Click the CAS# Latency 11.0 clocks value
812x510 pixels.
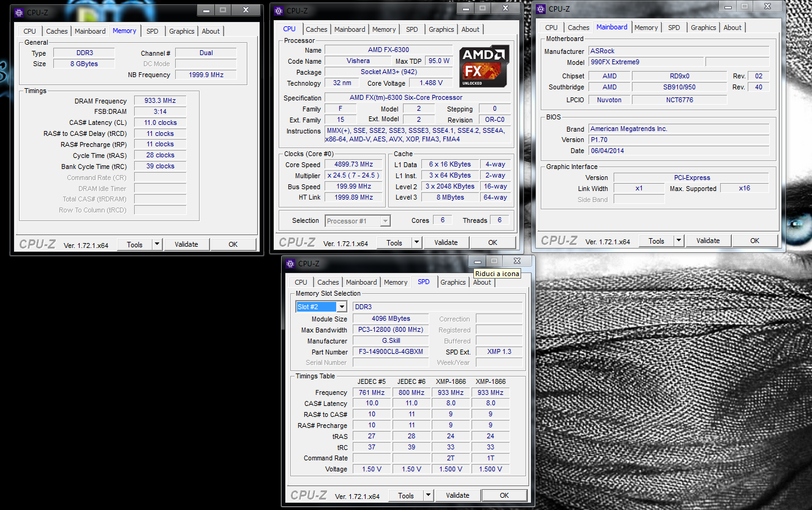click(x=160, y=123)
